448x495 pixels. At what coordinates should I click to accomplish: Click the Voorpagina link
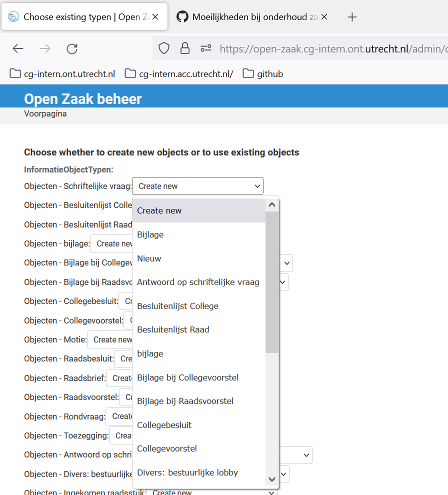coord(45,113)
